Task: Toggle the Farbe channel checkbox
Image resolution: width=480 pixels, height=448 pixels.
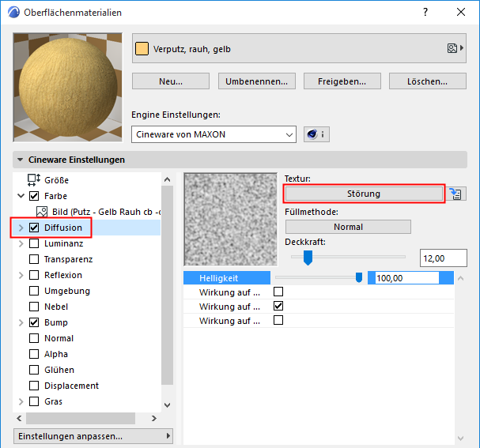Action: click(x=34, y=196)
